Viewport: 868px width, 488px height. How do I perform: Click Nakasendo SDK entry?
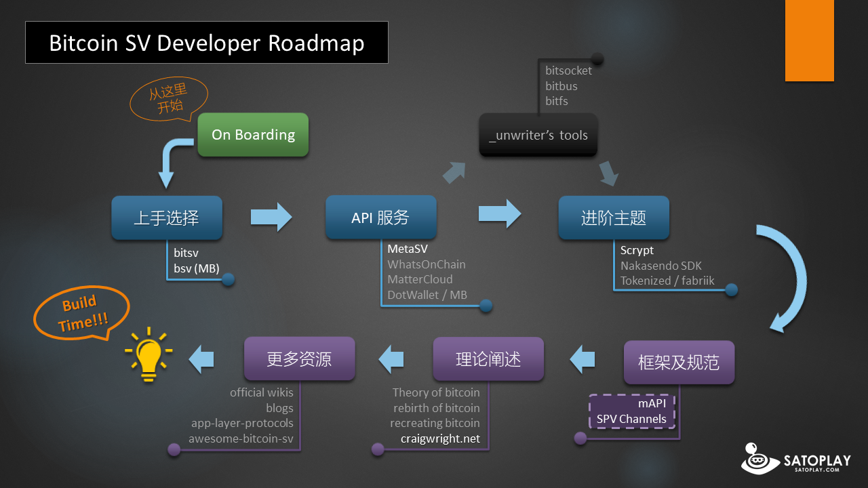coord(661,266)
